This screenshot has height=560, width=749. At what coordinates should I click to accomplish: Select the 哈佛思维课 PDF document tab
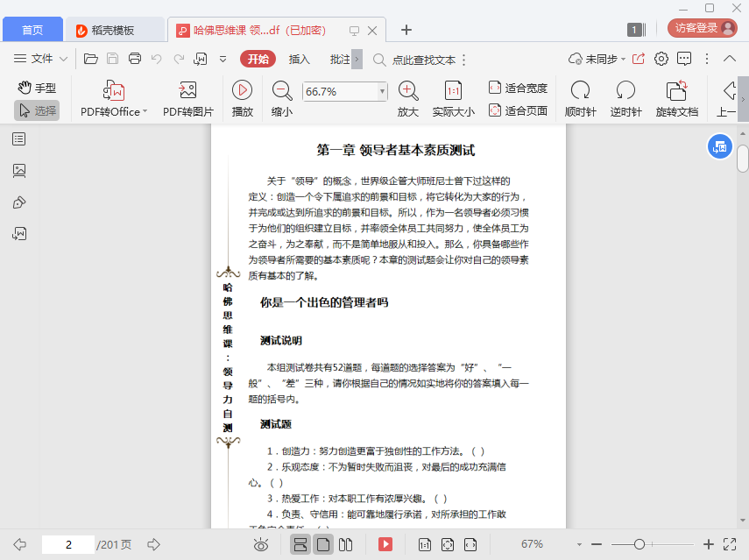click(x=260, y=30)
